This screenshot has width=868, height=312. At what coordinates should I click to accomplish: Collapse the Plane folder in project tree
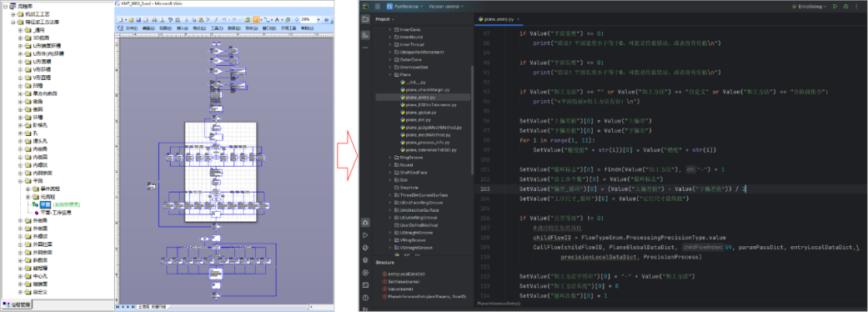coord(389,74)
